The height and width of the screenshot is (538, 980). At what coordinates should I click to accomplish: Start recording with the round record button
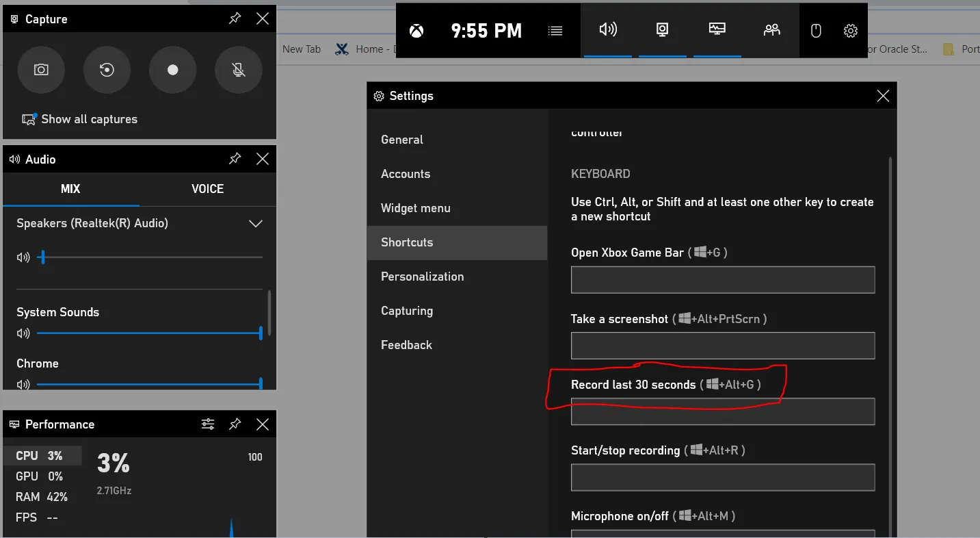pos(173,70)
